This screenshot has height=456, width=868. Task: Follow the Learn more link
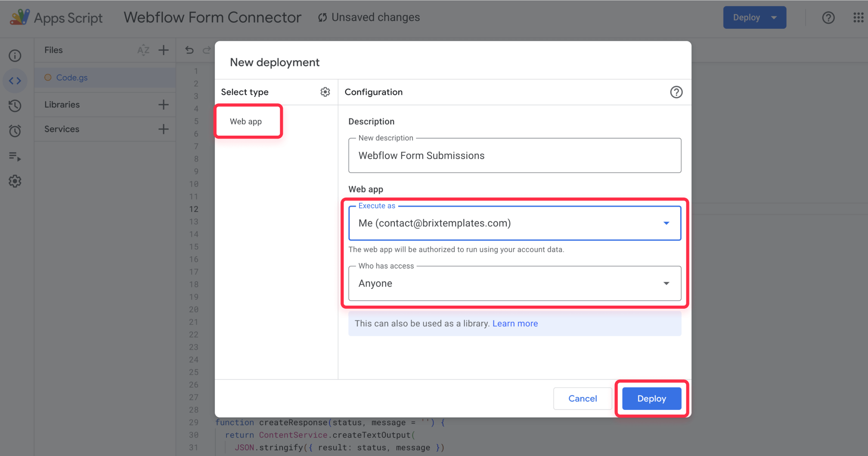pos(515,323)
